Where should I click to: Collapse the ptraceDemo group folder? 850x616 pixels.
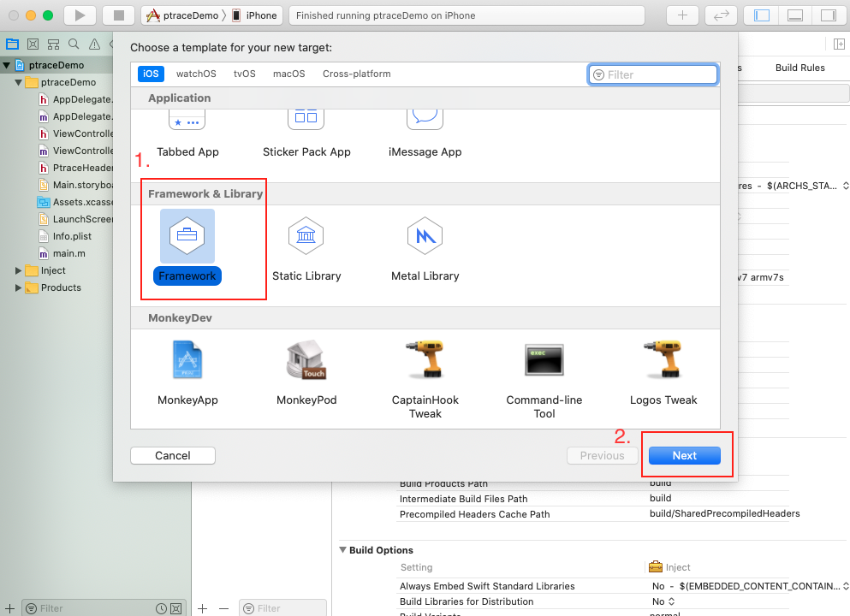coord(19,82)
